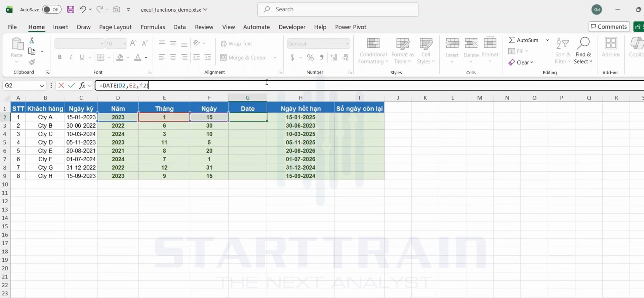Click the Comma Style icon
The height and width of the screenshot is (298, 644).
point(322,57)
